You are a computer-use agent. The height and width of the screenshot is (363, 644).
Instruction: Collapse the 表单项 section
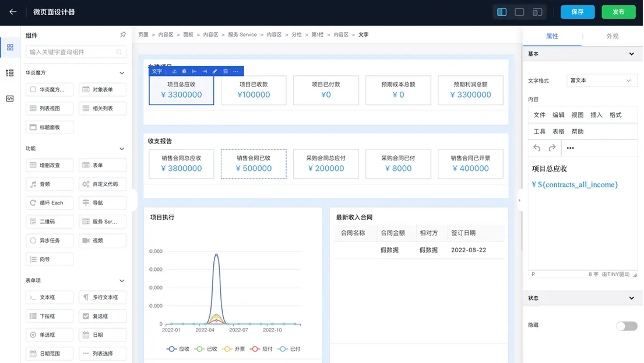[x=121, y=281]
